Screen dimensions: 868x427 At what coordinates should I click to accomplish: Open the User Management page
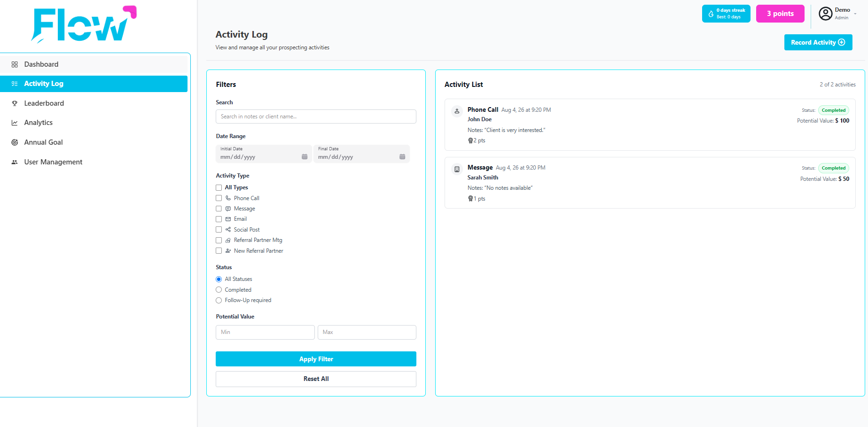(x=94, y=162)
